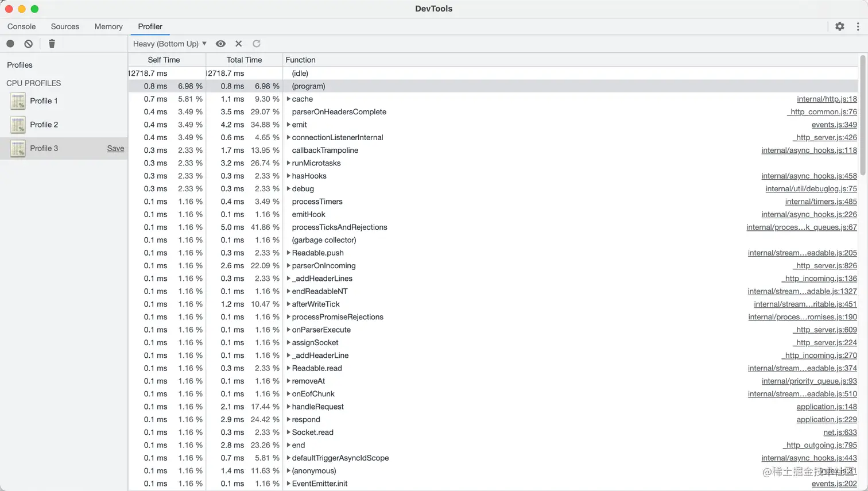Screen dimensions: 868x491
Task: Select the parserOnHeadersComplete row
Action: pyautogui.click(x=493, y=112)
